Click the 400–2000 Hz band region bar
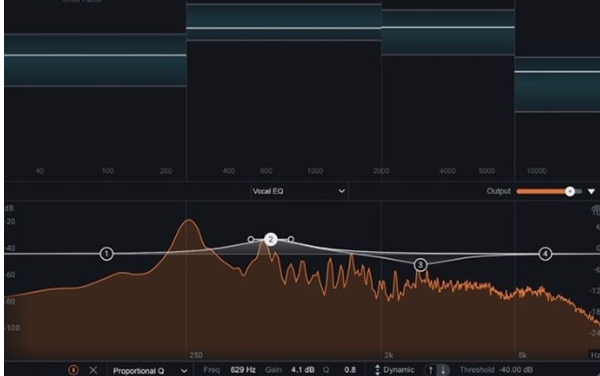 pyautogui.click(x=284, y=22)
